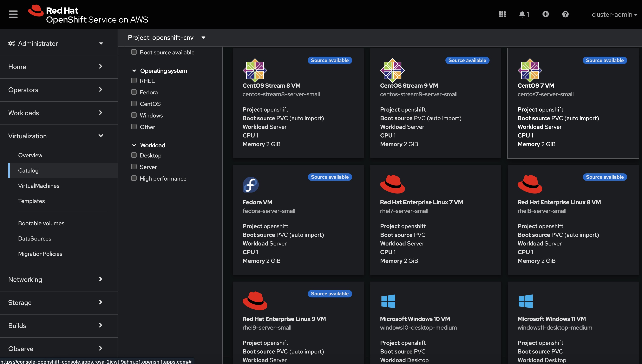Open VirtualMachines in the sidebar

click(39, 186)
